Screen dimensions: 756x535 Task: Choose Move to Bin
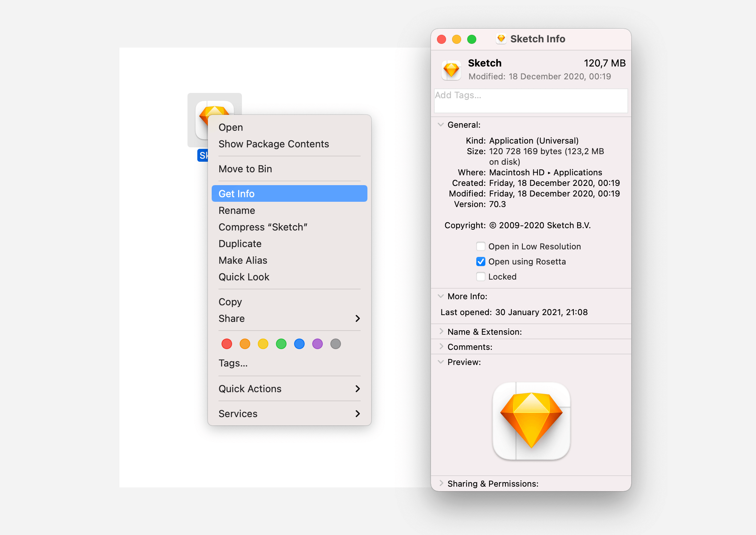290,169
